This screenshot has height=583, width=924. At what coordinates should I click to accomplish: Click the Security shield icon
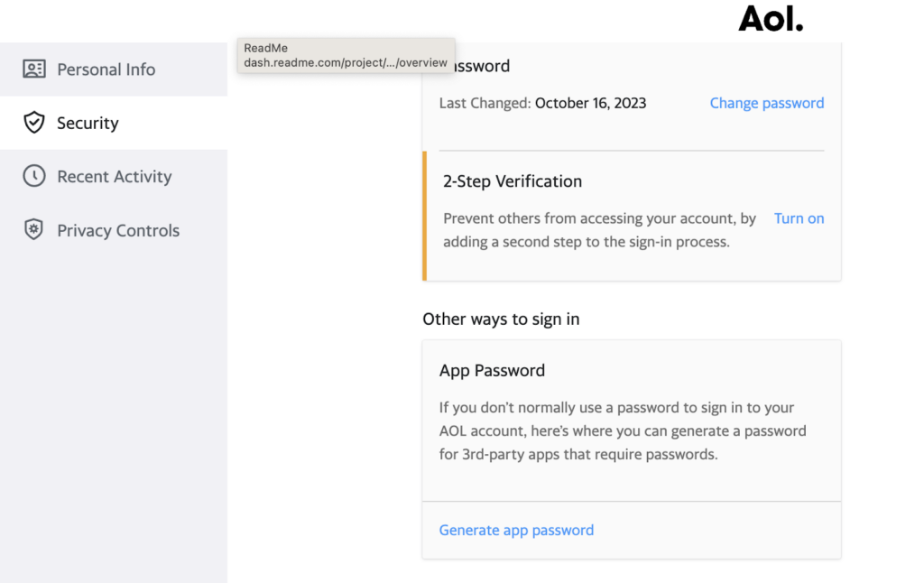(33, 123)
